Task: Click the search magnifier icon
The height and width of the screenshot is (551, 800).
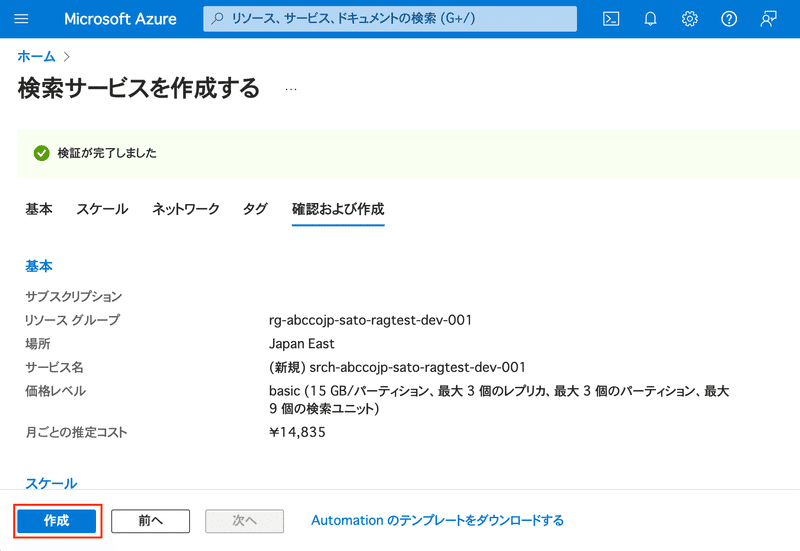Action: pyautogui.click(x=217, y=19)
